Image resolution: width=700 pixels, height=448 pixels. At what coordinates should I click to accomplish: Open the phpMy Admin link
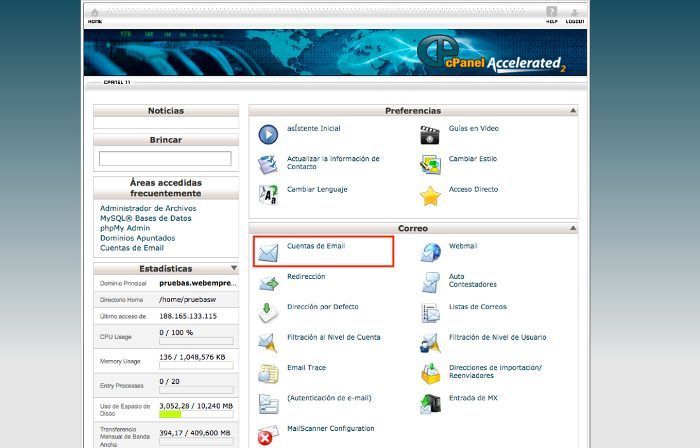click(x=125, y=228)
